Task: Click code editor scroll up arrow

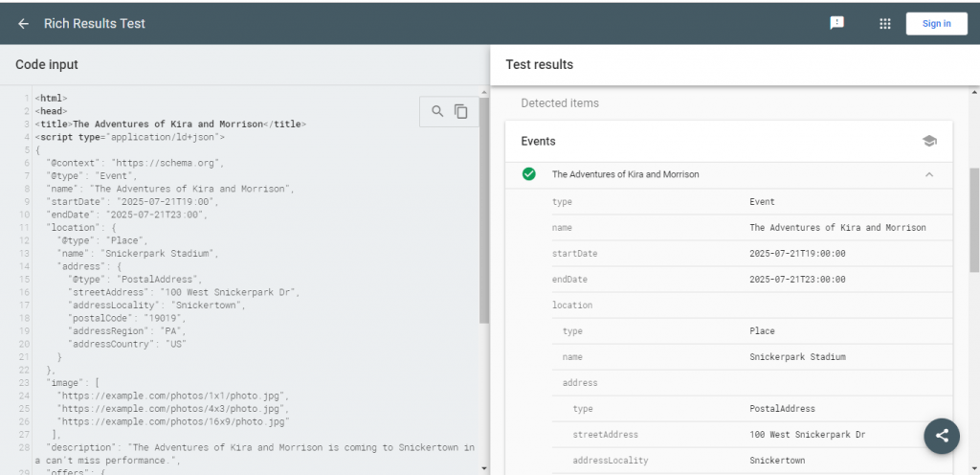Action: [x=483, y=93]
